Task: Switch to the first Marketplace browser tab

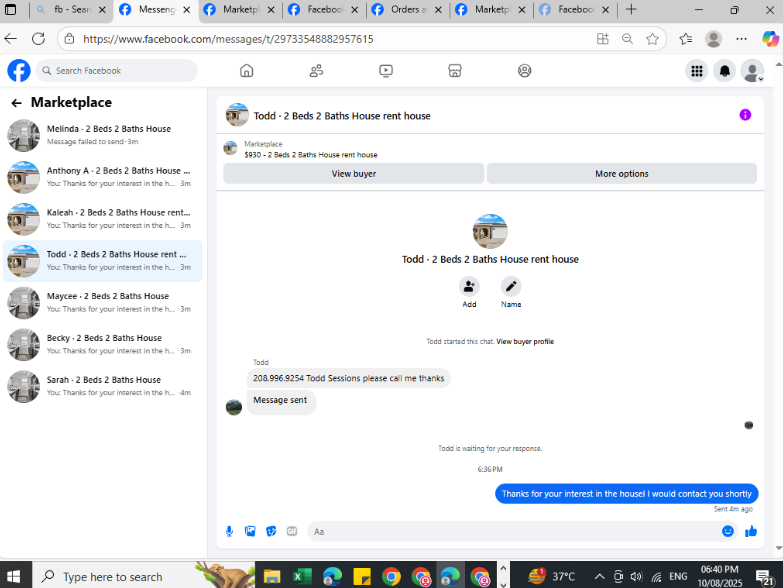Action: point(241,9)
